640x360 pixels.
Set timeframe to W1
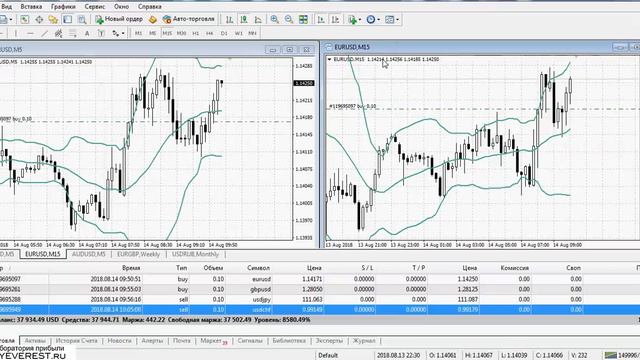click(x=238, y=33)
